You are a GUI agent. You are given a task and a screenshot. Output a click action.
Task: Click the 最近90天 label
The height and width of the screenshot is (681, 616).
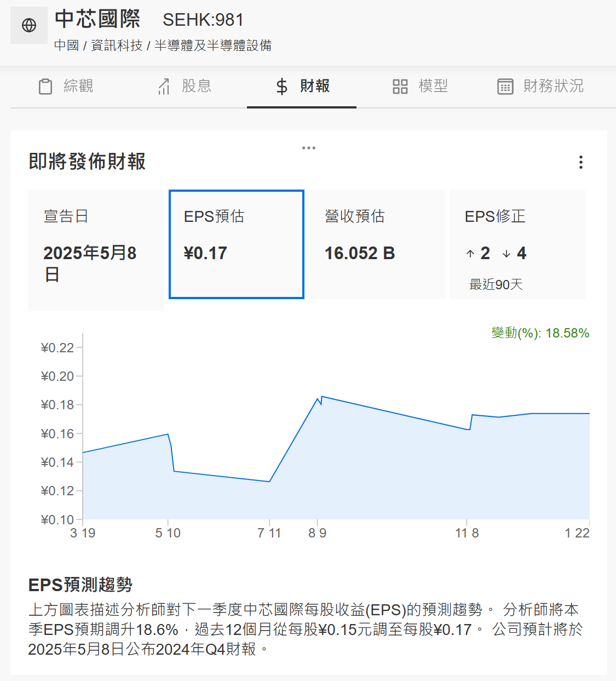496,284
